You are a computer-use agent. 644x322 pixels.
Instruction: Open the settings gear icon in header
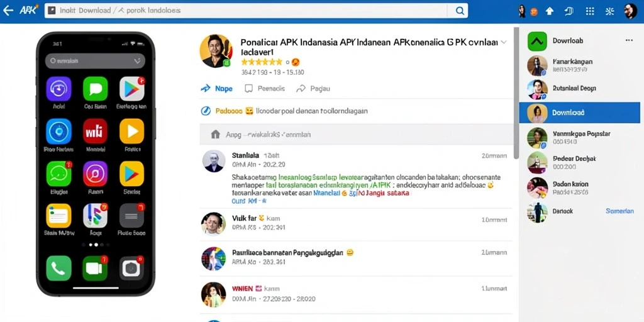(x=610, y=11)
